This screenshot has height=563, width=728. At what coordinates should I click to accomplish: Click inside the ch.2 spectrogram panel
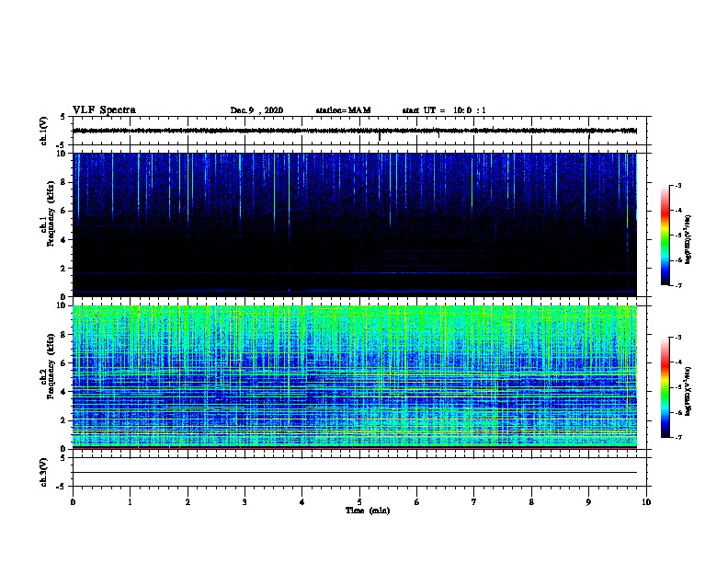(x=355, y=377)
